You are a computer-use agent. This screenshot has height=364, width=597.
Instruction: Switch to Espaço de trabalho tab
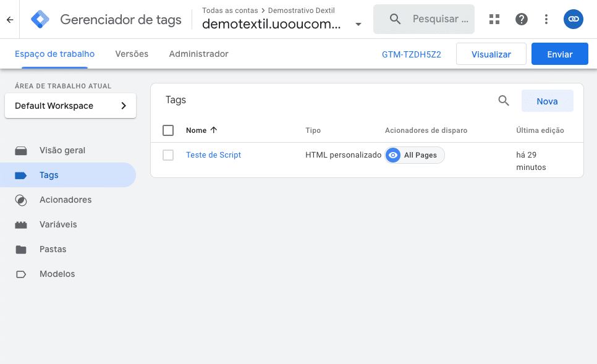click(55, 54)
